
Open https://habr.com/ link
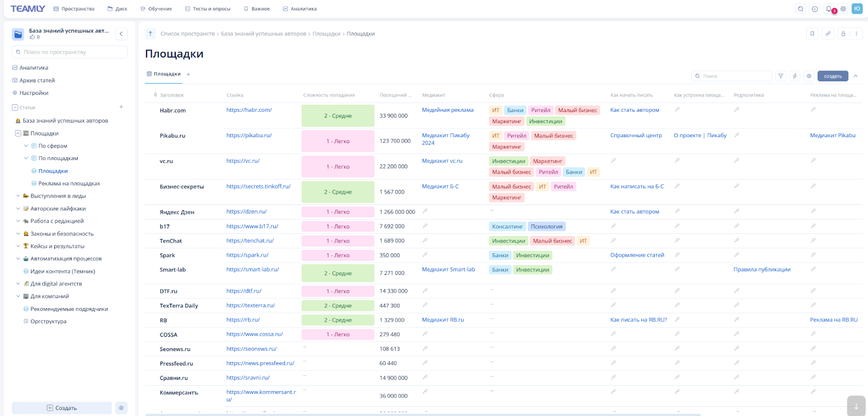click(x=249, y=110)
